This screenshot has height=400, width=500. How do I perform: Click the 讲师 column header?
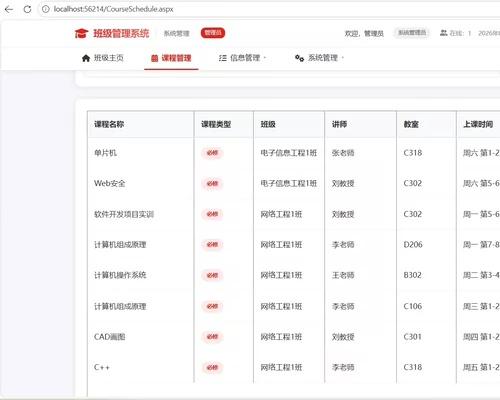pos(339,124)
